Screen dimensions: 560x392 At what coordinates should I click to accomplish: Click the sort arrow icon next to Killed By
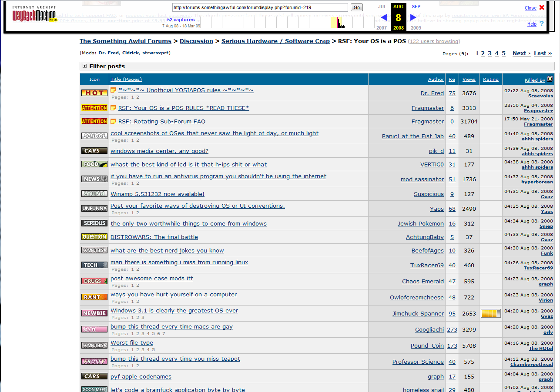click(x=550, y=79)
